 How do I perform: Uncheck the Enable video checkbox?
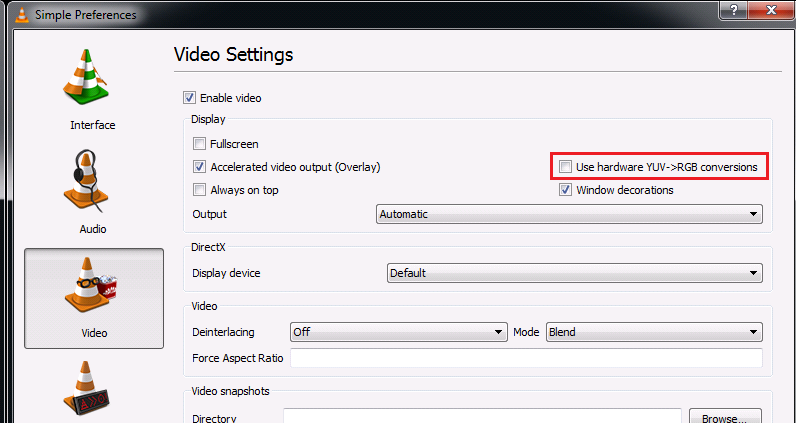189,98
